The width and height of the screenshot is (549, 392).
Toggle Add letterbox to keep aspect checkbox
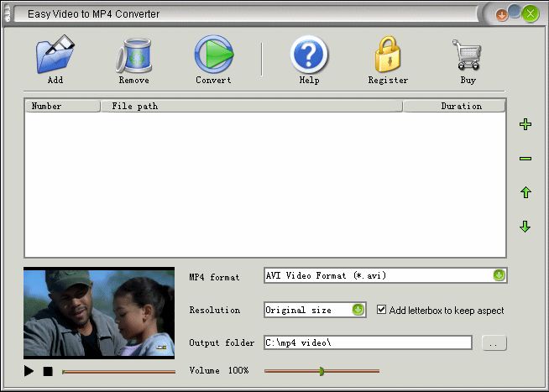(381, 310)
